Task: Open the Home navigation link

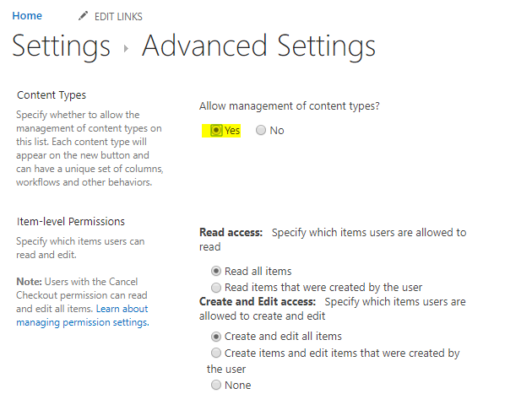Action: (27, 15)
